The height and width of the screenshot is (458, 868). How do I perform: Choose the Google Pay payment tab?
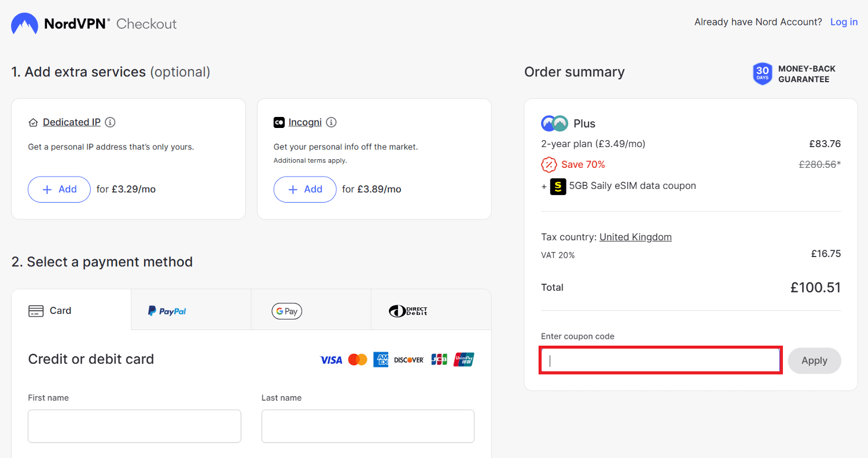311,310
